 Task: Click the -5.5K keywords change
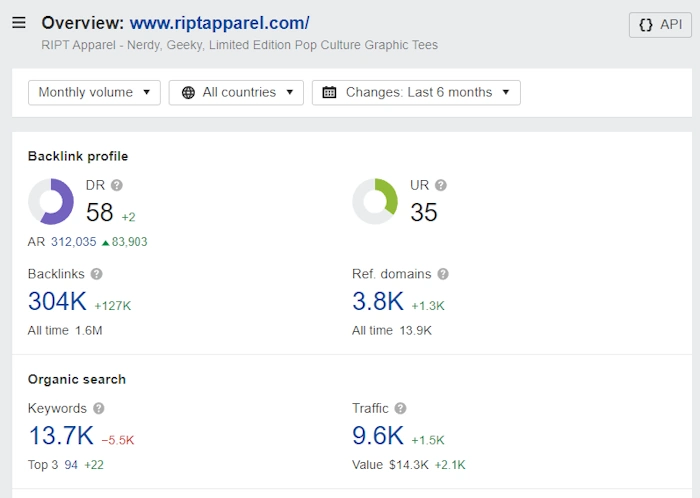click(118, 440)
